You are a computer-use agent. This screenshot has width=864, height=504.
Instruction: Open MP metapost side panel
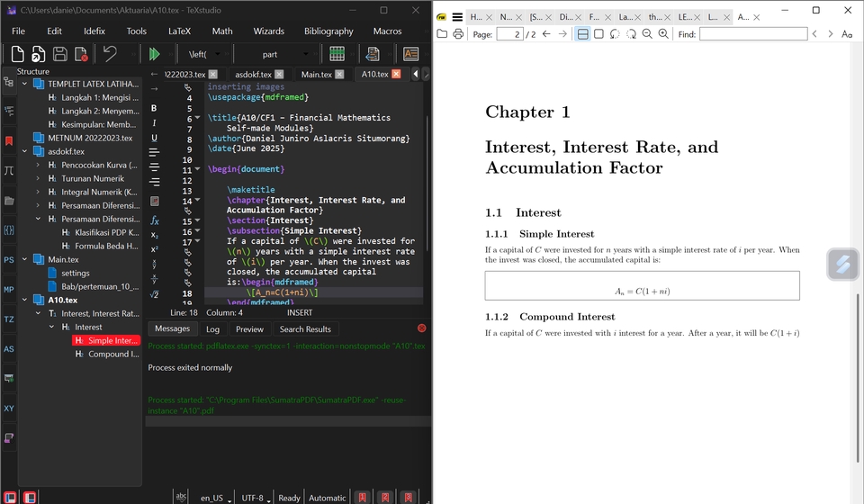tap(9, 289)
